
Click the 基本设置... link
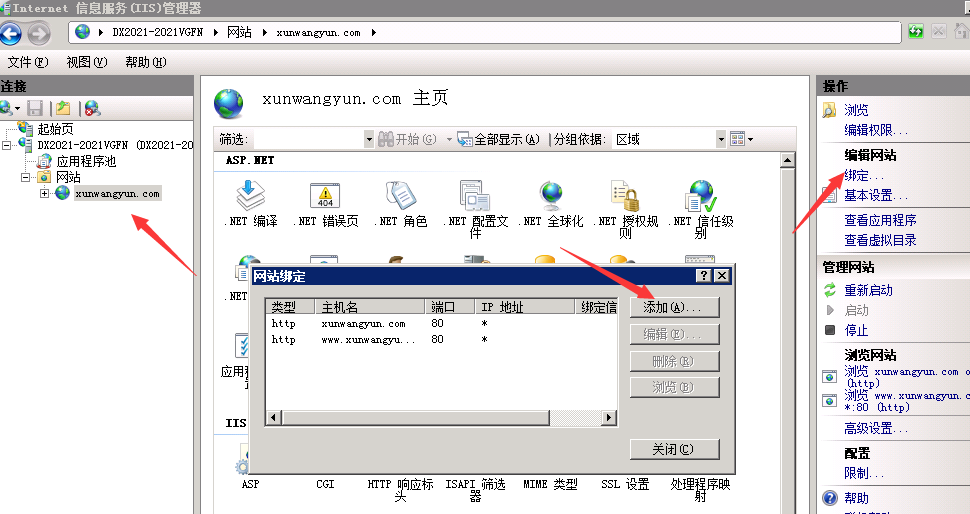[876, 195]
